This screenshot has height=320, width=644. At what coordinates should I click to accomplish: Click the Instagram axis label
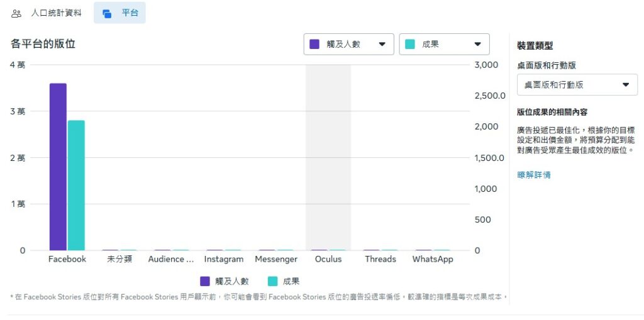pos(223,259)
